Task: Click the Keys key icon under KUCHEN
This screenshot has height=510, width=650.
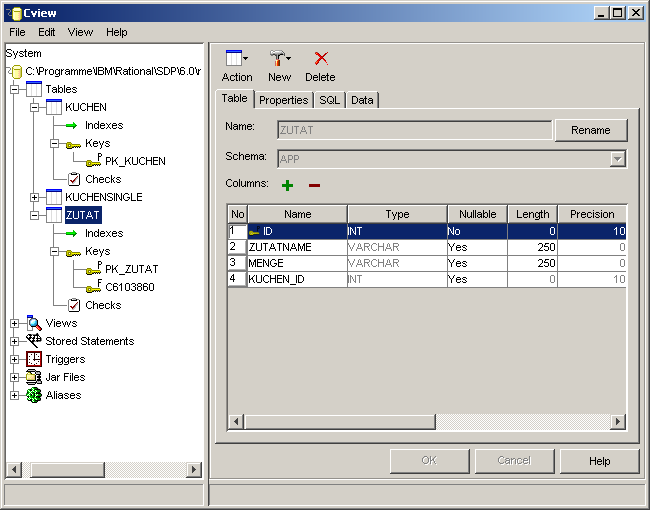Action: [73, 145]
